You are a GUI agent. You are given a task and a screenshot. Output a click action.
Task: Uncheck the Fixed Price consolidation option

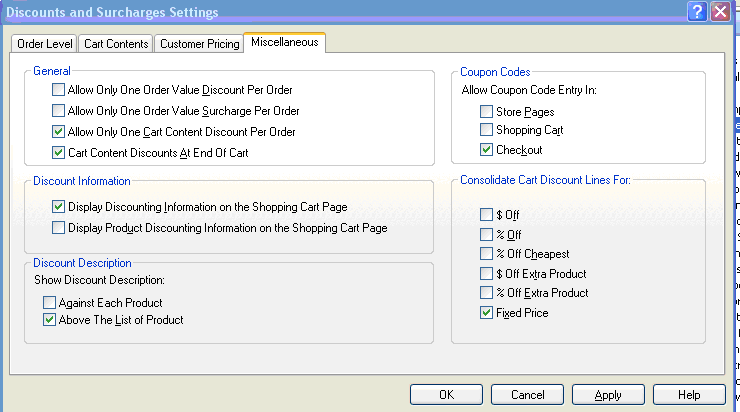coord(486,313)
